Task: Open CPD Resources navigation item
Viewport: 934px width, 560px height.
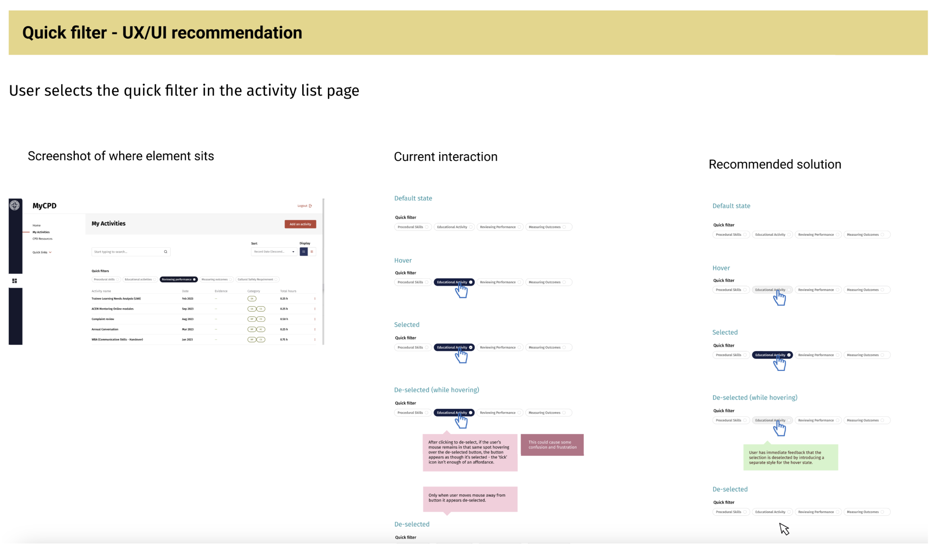Action: tap(42, 239)
